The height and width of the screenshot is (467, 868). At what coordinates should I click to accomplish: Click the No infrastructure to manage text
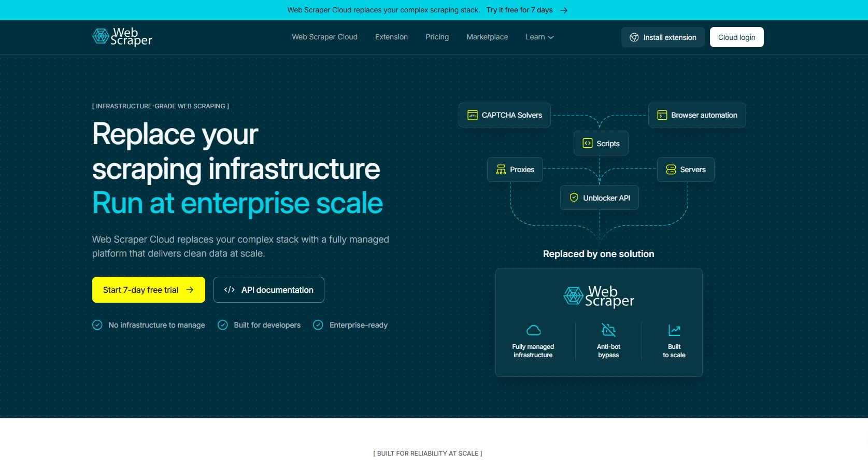(x=156, y=325)
